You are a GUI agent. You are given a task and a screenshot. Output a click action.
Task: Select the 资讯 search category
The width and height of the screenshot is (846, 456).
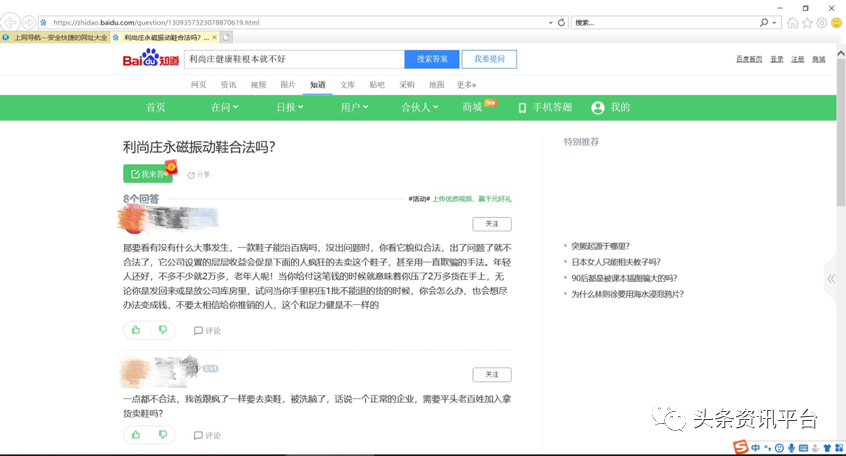coord(228,85)
